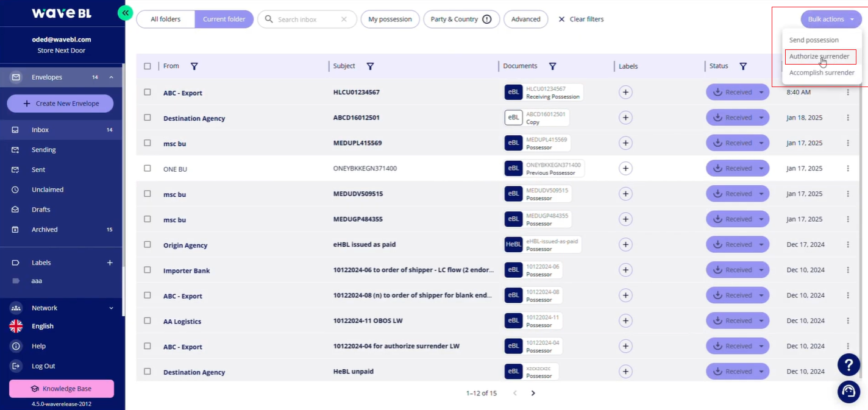Screen dimensions: 868x410
Task: Click Clear filters
Action: [580, 19]
